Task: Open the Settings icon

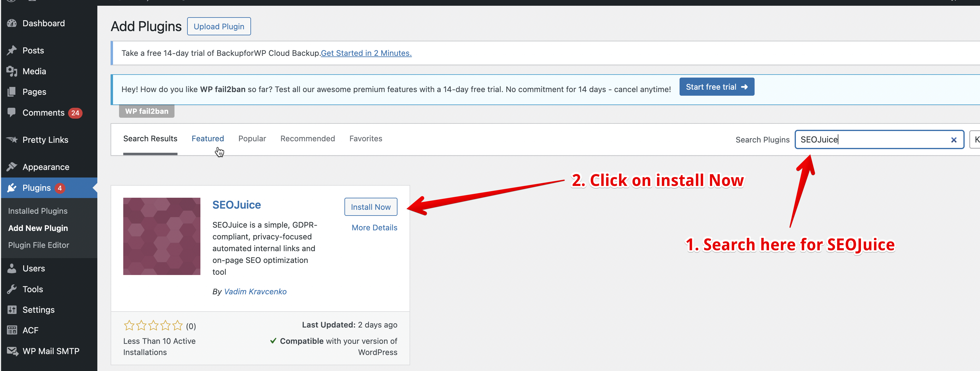Action: click(x=12, y=309)
